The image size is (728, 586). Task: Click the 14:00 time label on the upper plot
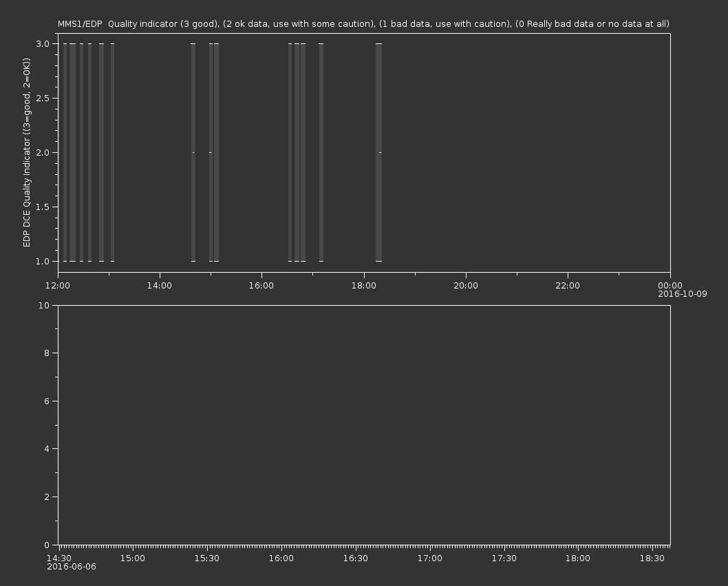click(159, 285)
